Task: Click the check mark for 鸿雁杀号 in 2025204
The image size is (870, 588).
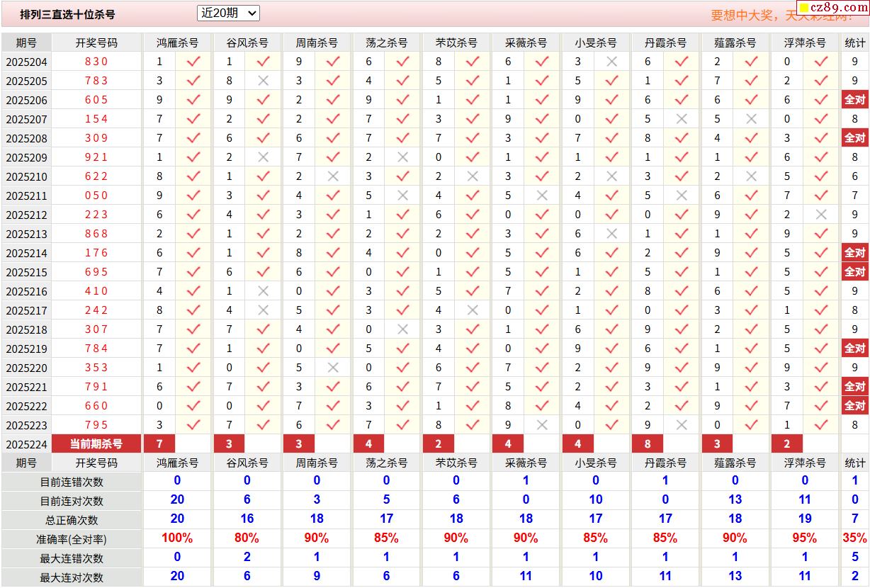Action: pyautogui.click(x=193, y=62)
